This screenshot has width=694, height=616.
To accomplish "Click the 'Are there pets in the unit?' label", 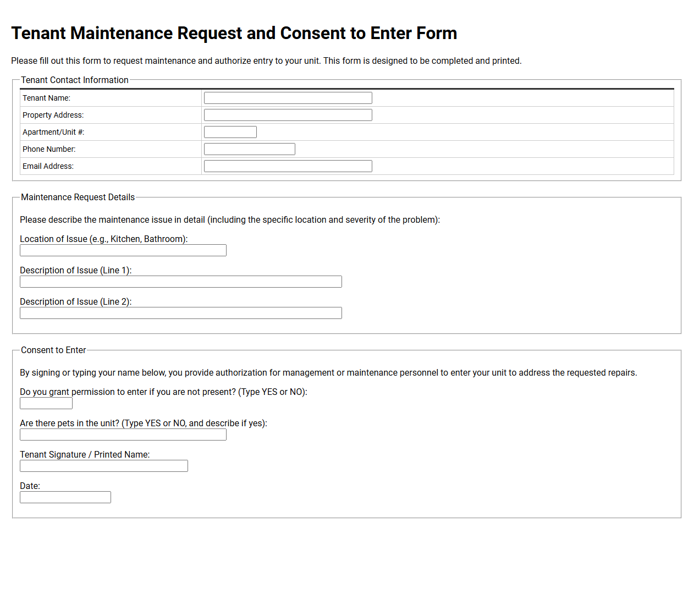I will [144, 423].
